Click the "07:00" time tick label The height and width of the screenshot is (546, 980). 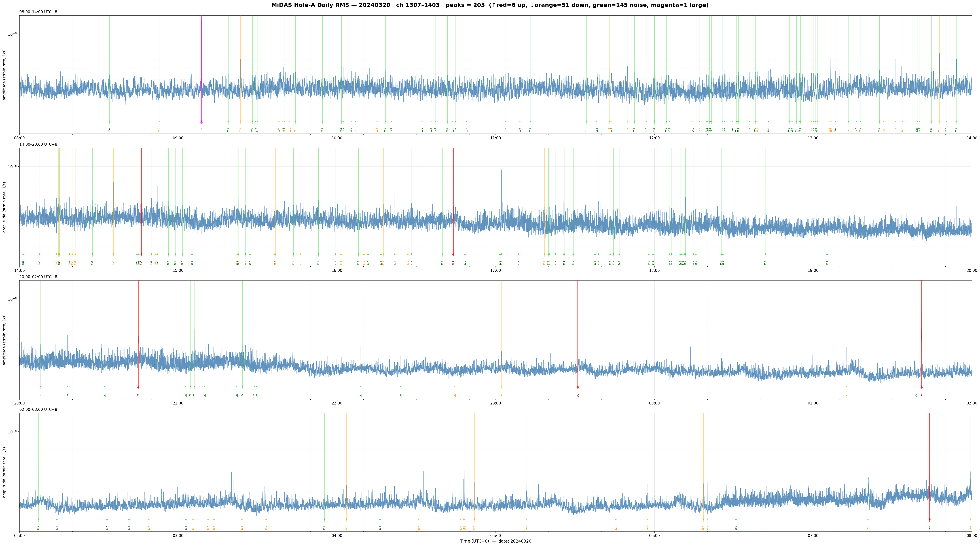coord(813,536)
